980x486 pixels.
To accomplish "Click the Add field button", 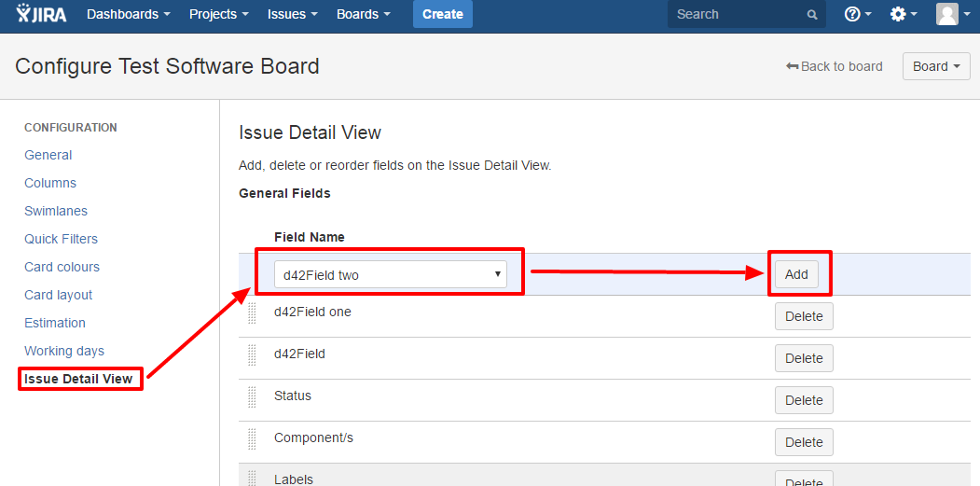I will tap(796, 274).
